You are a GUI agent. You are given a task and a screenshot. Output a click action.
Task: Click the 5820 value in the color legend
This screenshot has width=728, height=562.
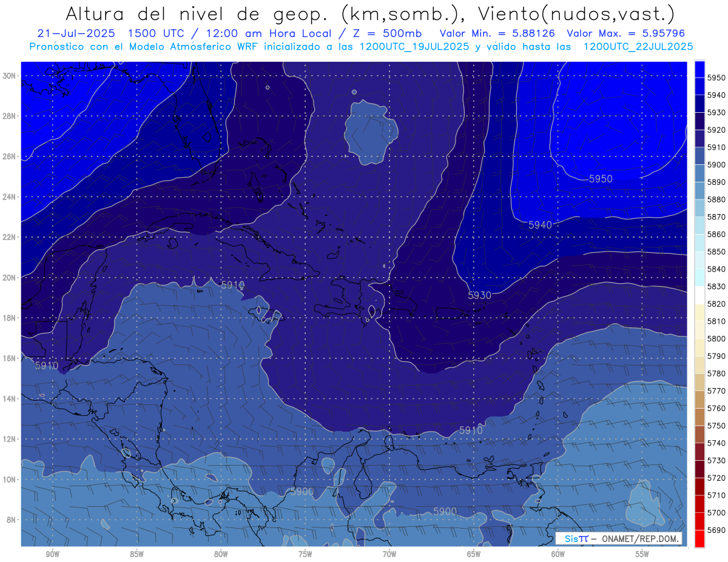(716, 304)
